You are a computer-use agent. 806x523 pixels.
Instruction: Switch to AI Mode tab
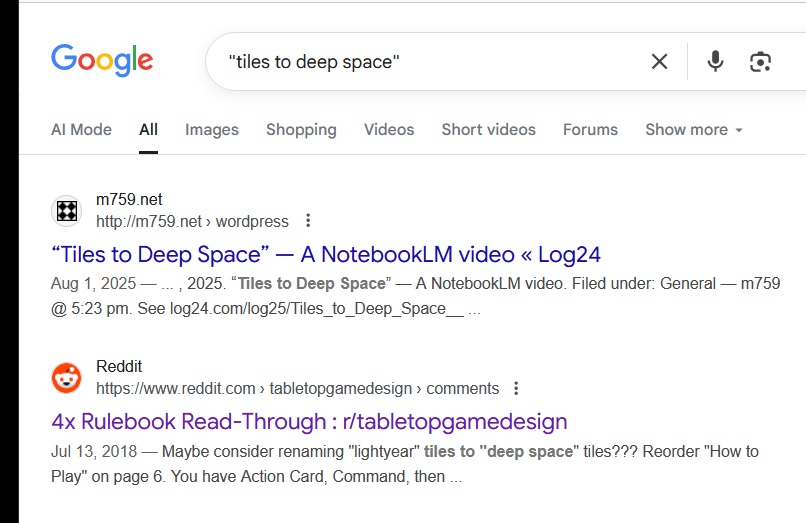pyautogui.click(x=81, y=130)
